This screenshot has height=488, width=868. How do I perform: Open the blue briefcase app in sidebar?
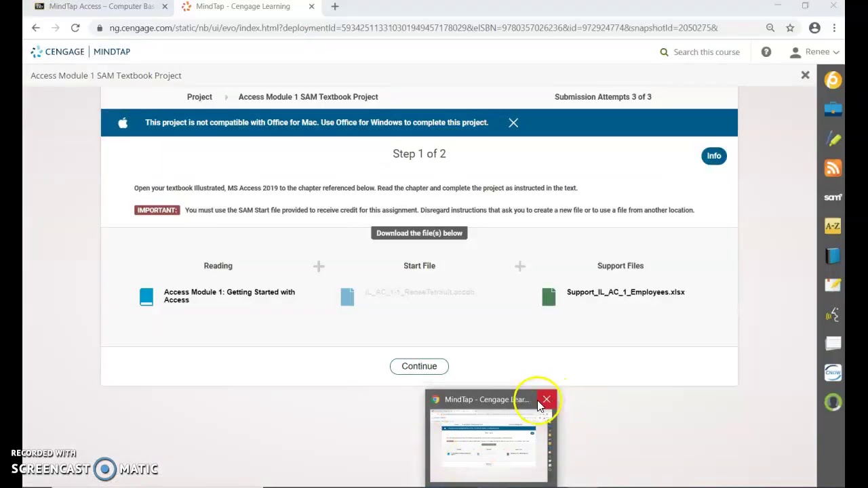(x=833, y=109)
